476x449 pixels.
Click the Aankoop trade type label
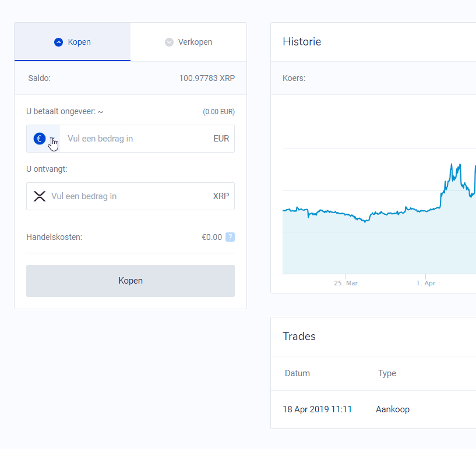pos(392,409)
